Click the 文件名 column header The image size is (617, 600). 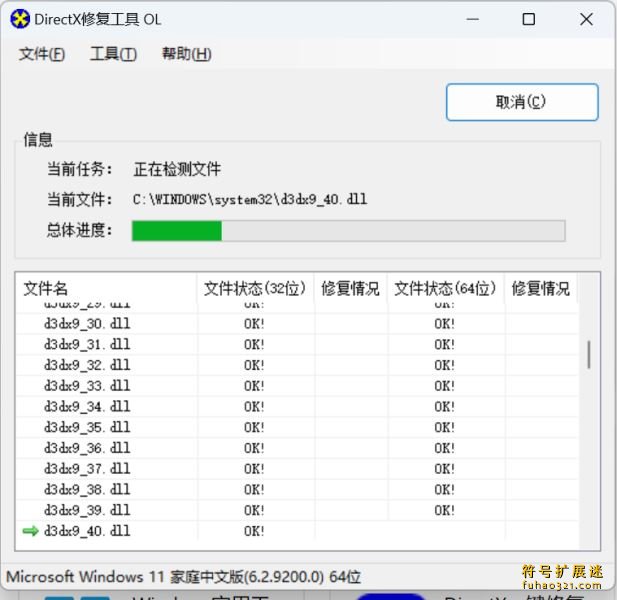click(106, 288)
